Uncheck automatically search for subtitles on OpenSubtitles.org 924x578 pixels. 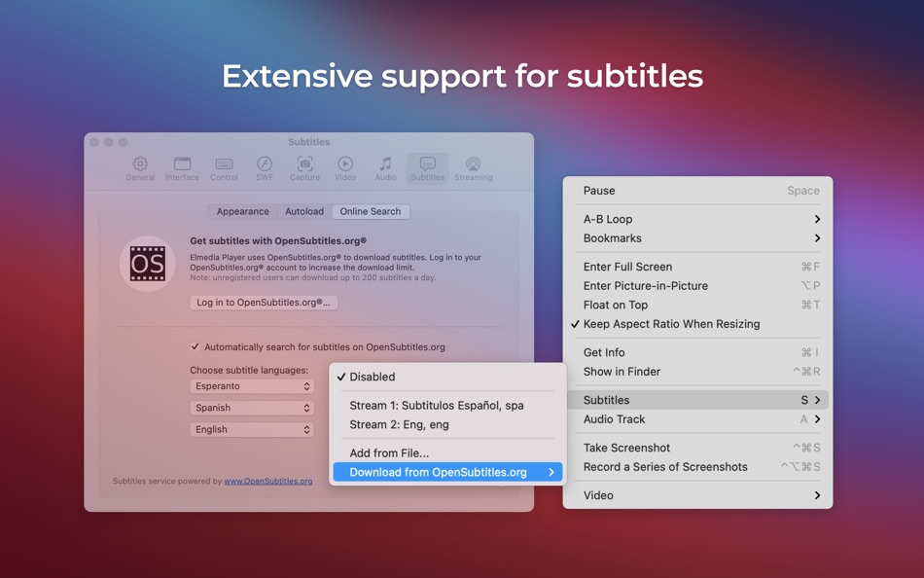(x=195, y=346)
